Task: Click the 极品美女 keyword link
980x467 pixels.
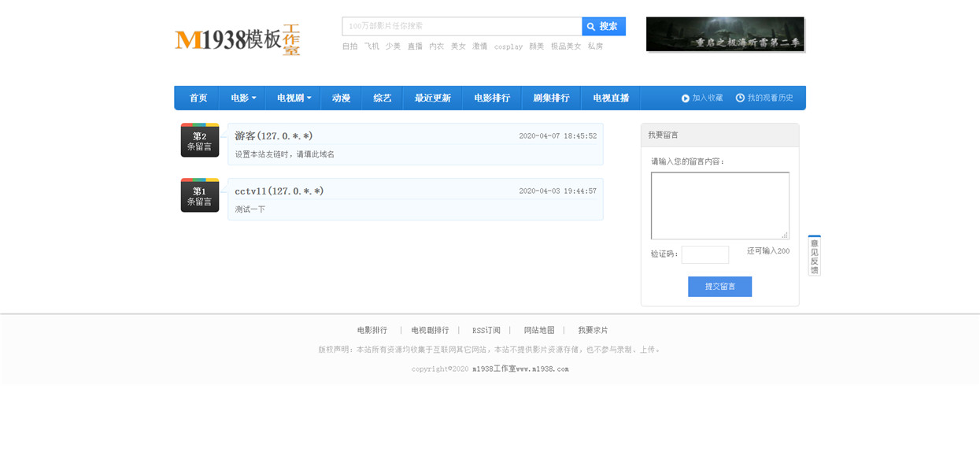Action: (x=566, y=46)
